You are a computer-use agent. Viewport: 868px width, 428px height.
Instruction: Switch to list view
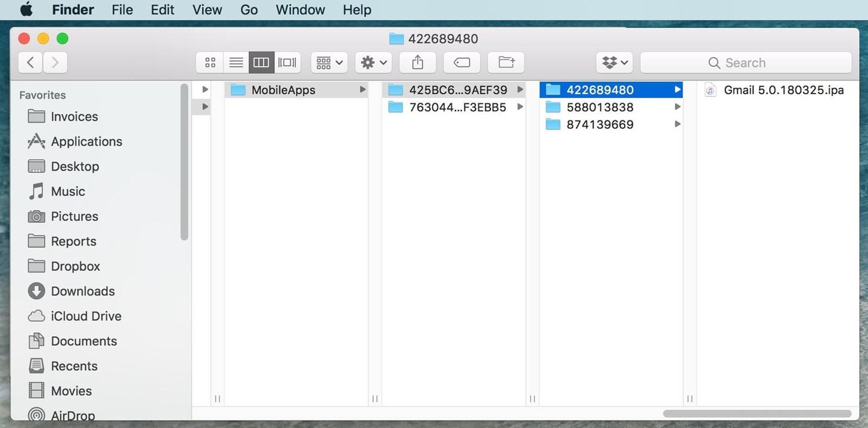pos(236,63)
